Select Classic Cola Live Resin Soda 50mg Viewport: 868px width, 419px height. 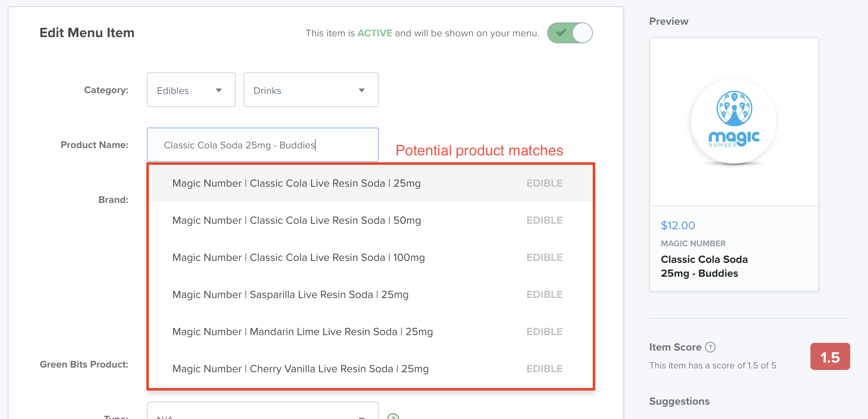click(371, 220)
